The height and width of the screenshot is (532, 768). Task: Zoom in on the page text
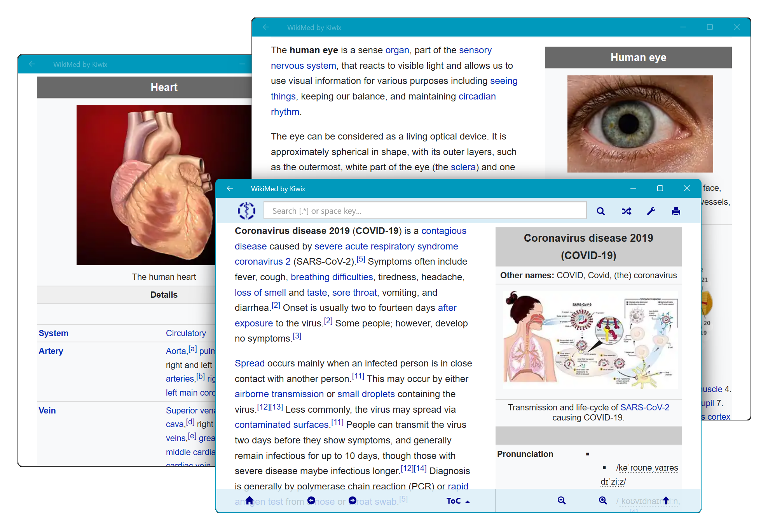[603, 501]
